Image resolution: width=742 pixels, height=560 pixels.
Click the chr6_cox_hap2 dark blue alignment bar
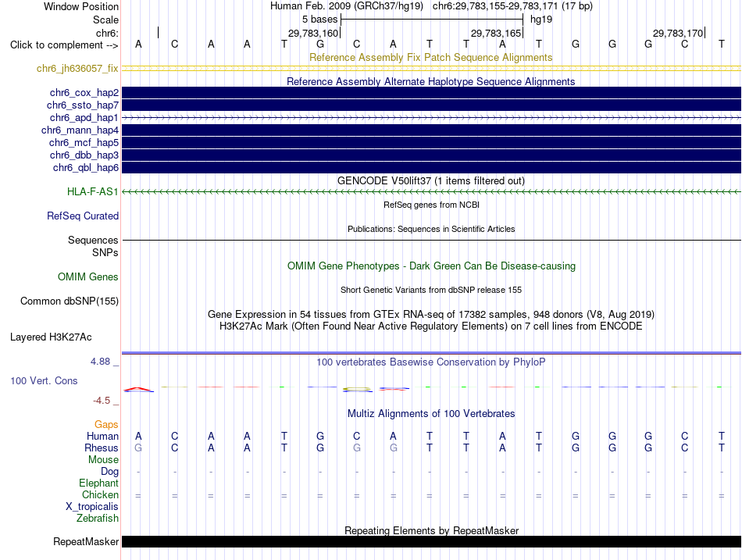pos(431,93)
